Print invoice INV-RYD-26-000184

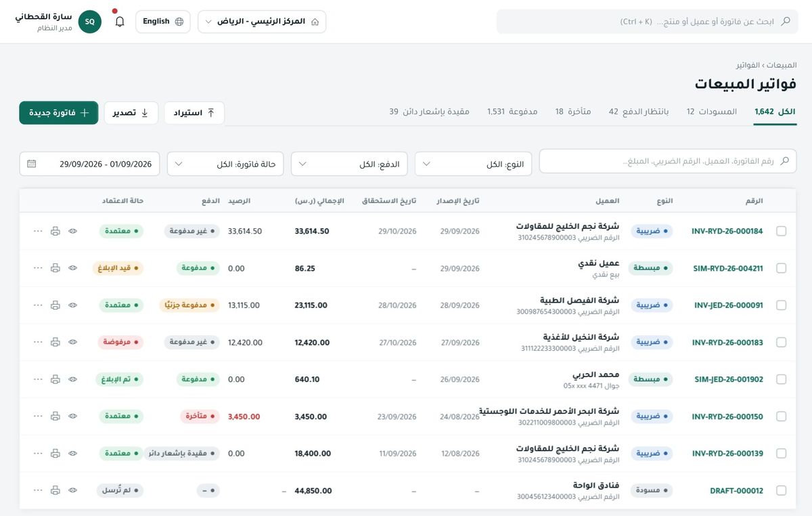coord(55,231)
